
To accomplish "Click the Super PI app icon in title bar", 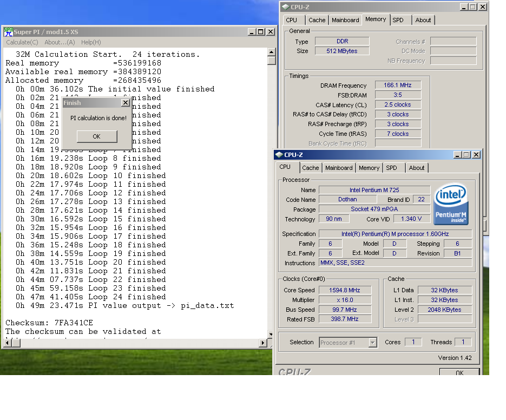I will pyautogui.click(x=9, y=31).
